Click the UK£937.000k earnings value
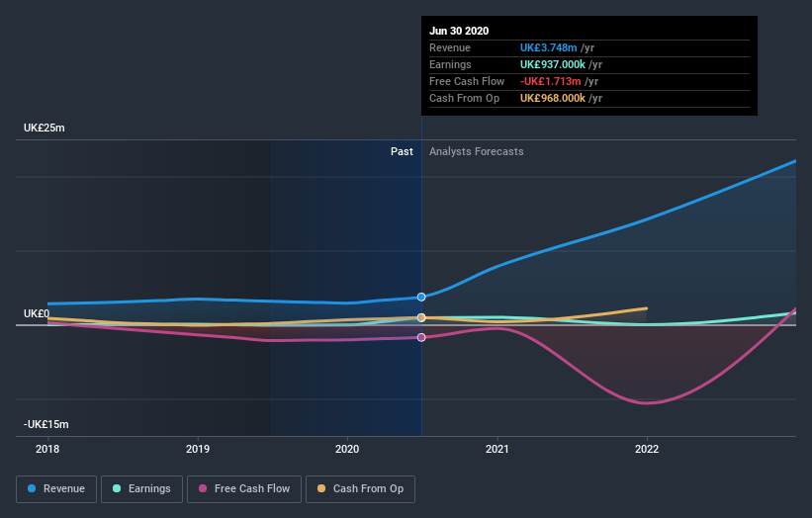 (553, 64)
